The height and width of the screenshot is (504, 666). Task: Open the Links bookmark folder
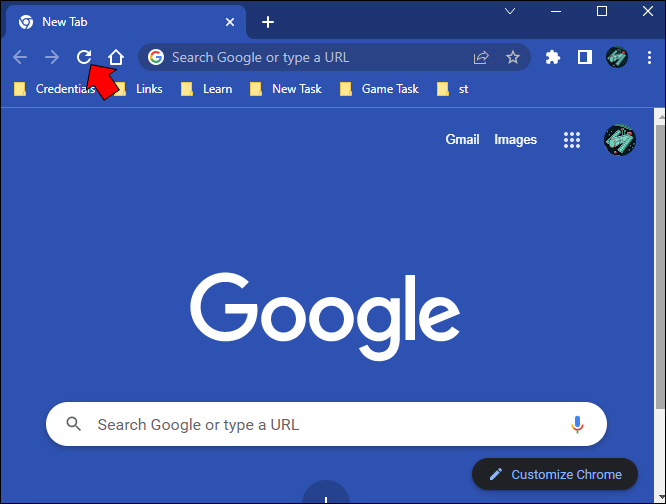tap(139, 89)
